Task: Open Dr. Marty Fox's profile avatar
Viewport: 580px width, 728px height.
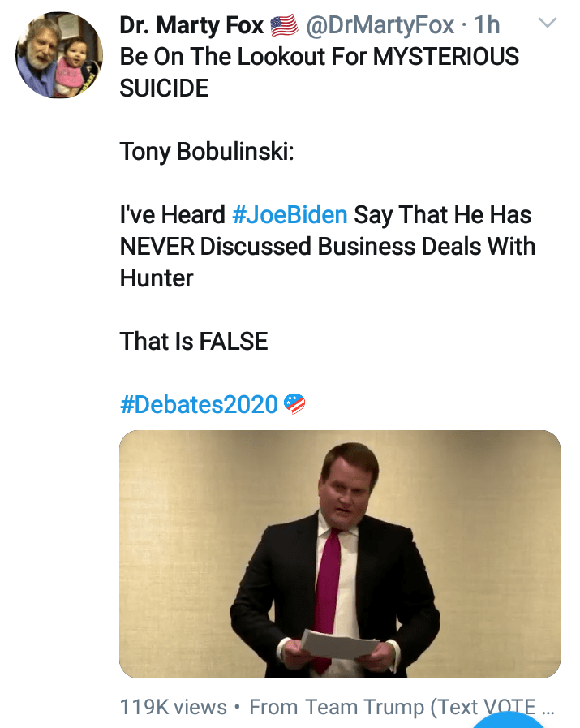Action: [59, 55]
